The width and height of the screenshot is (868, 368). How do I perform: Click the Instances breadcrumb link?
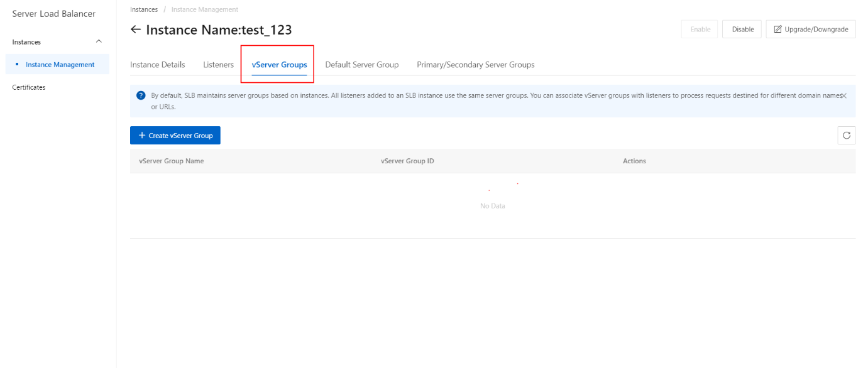coord(144,9)
